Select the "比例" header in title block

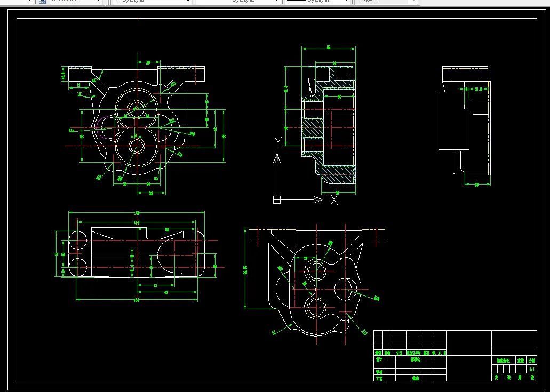[x=532, y=360]
